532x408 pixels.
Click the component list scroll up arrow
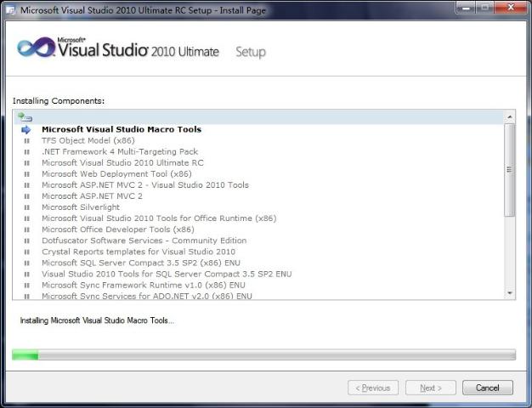(510, 117)
